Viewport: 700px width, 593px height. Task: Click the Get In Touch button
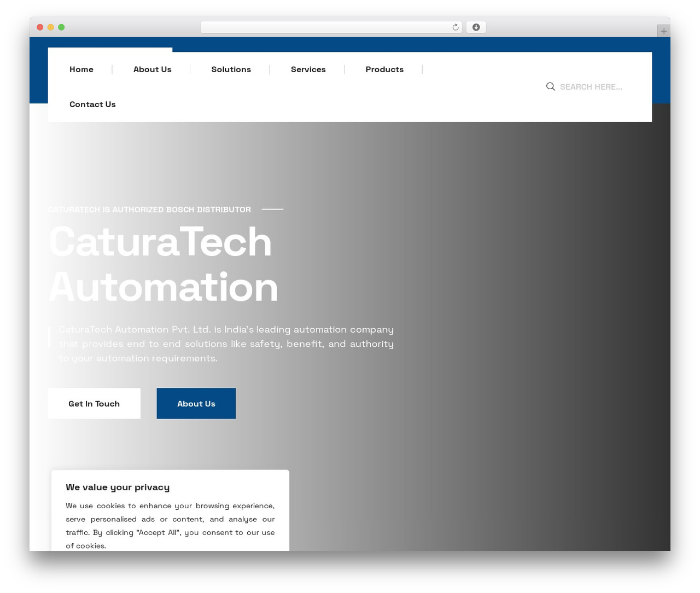pos(94,404)
